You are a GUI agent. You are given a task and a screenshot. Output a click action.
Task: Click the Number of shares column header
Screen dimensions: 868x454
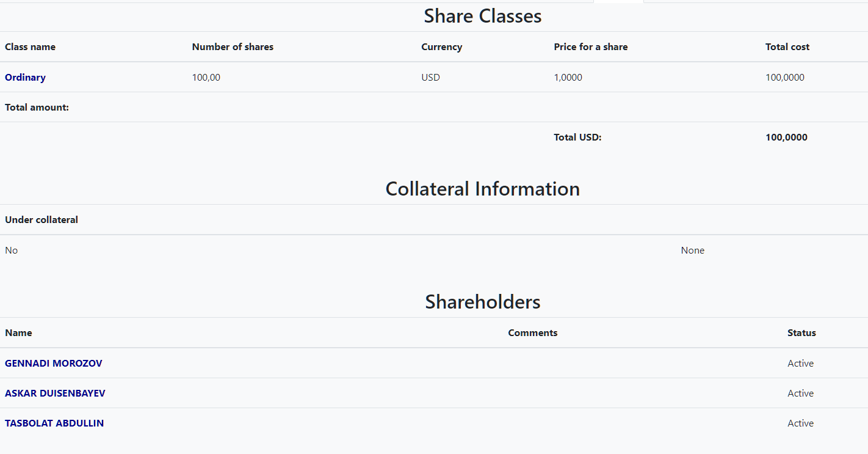click(233, 47)
